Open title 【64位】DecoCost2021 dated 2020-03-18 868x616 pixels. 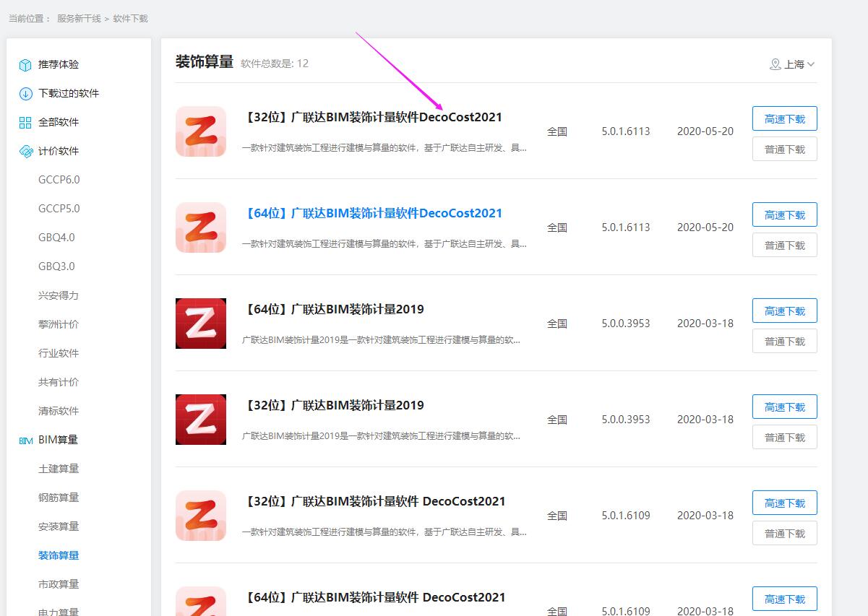pos(374,597)
